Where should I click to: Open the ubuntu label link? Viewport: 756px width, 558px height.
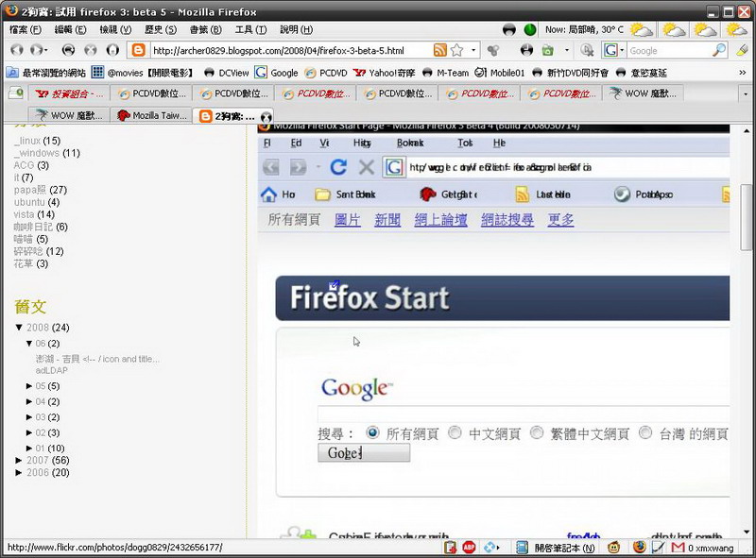click(x=29, y=202)
